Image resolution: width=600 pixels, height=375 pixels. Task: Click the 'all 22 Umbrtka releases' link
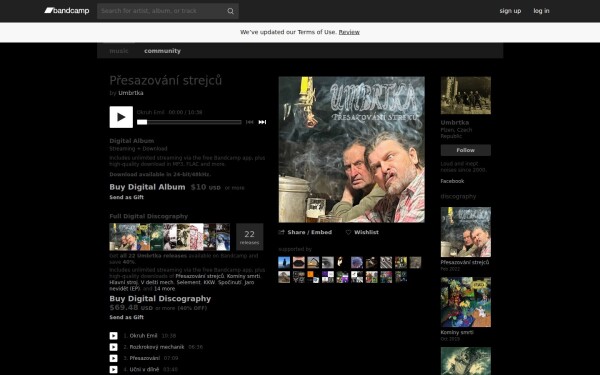(153, 256)
